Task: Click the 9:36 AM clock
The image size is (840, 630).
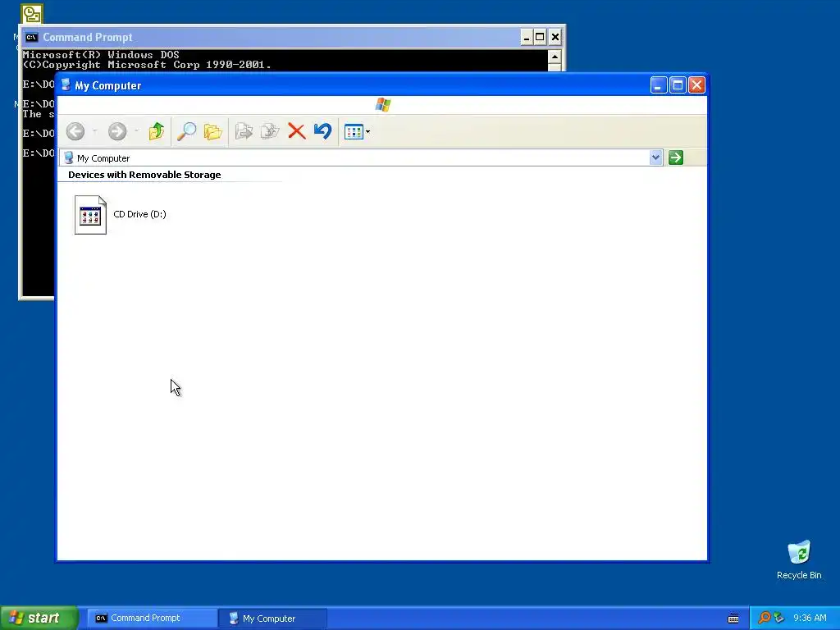Action: click(810, 618)
